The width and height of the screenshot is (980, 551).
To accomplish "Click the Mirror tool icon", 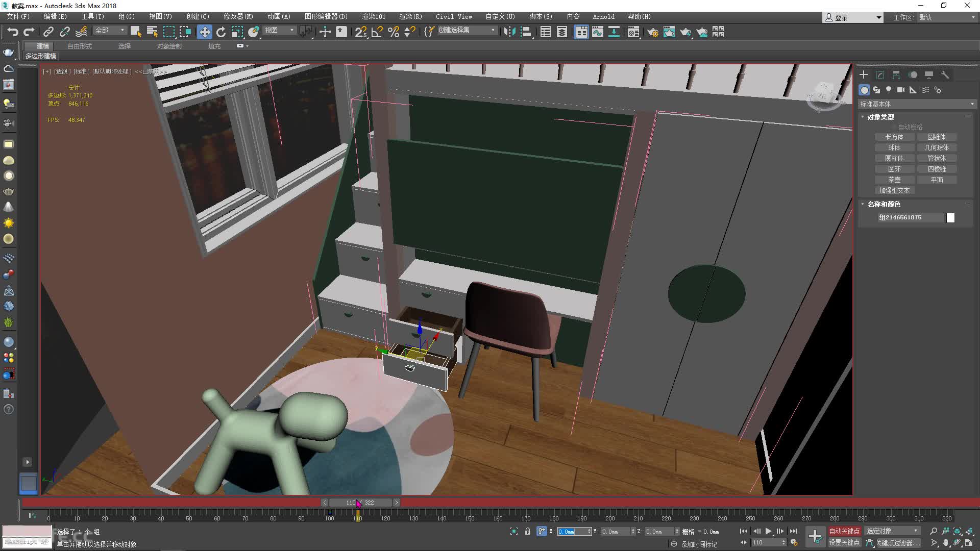I will (x=509, y=32).
